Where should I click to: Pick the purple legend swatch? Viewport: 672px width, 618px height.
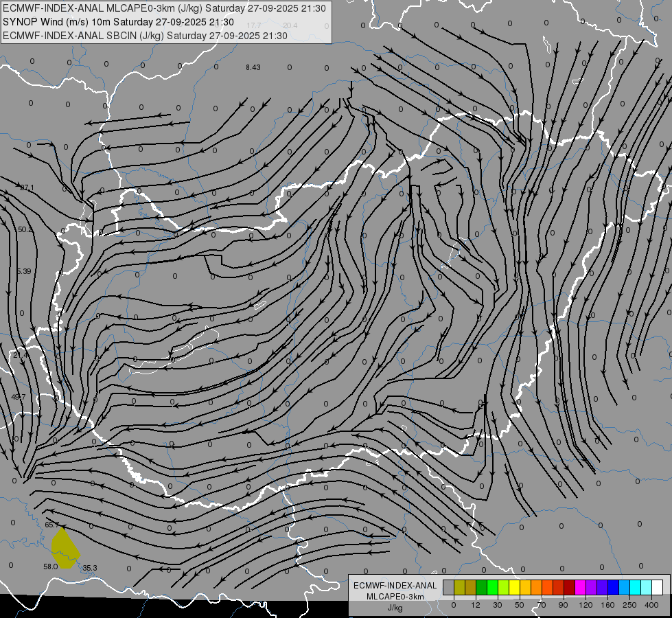pyautogui.click(x=592, y=587)
